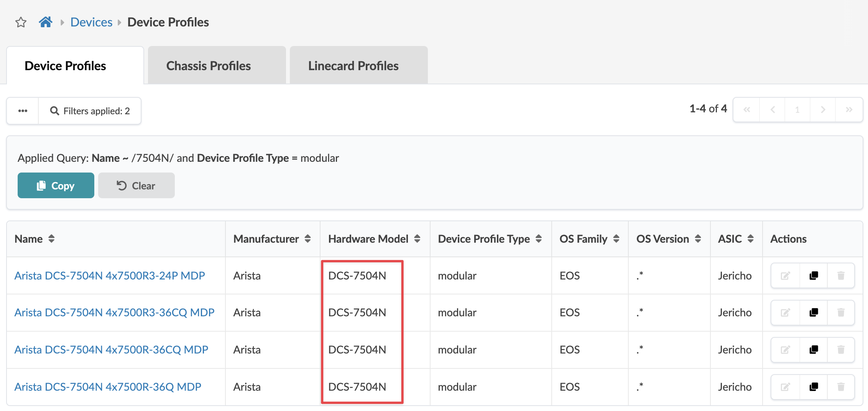This screenshot has height=411, width=868.
Task: Open the three-dots options menu
Action: pos(23,111)
